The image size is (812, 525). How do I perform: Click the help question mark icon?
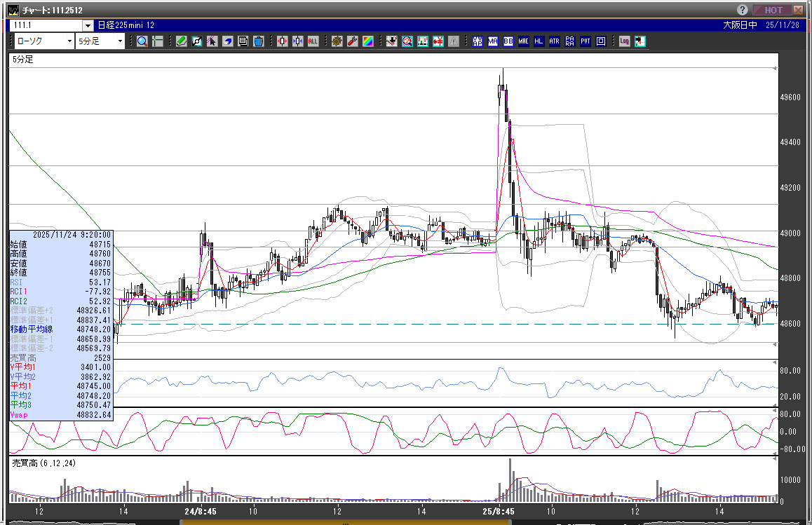click(x=743, y=10)
